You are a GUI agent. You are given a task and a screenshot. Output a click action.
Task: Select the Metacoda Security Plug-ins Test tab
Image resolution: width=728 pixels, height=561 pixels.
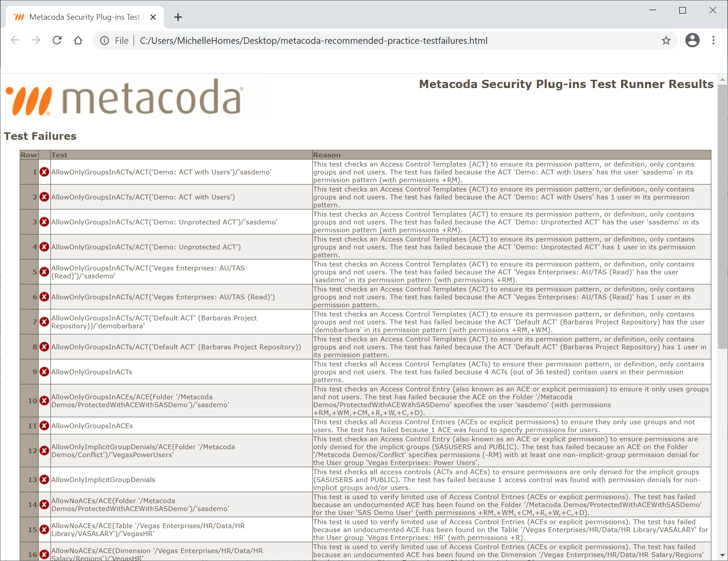point(84,17)
